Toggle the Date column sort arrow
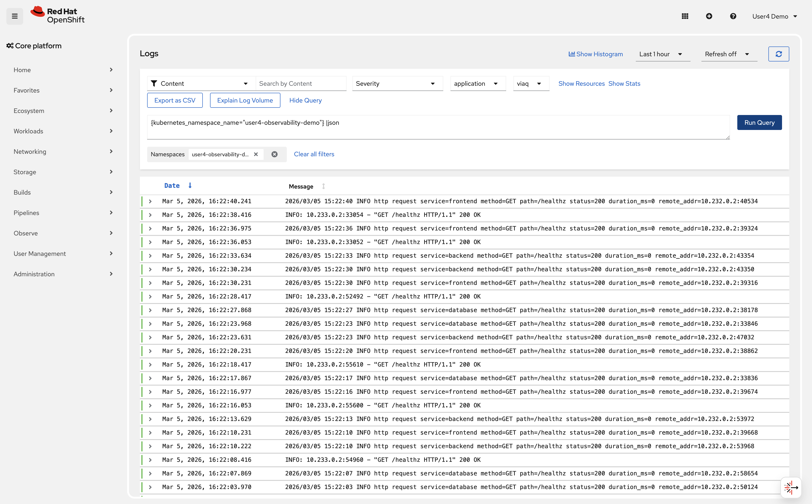 point(190,185)
